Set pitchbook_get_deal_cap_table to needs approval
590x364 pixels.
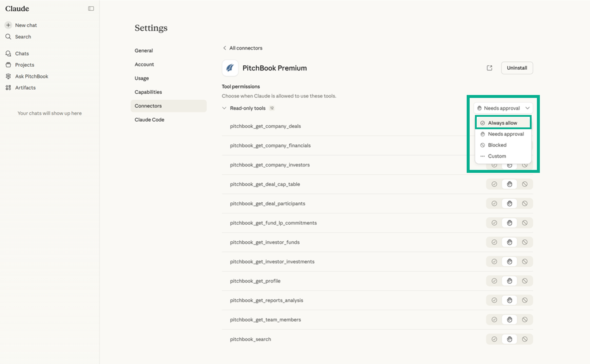pos(509,184)
